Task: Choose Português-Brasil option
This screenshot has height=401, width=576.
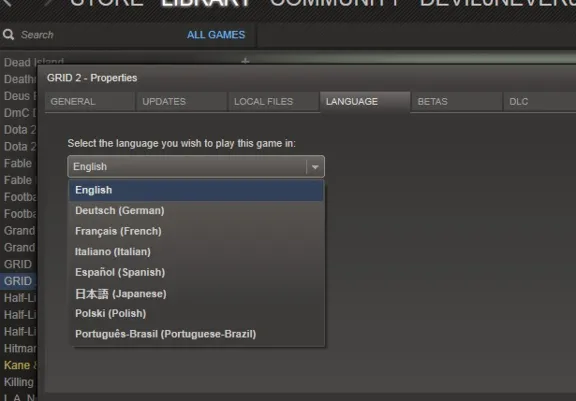Action: 196,334
